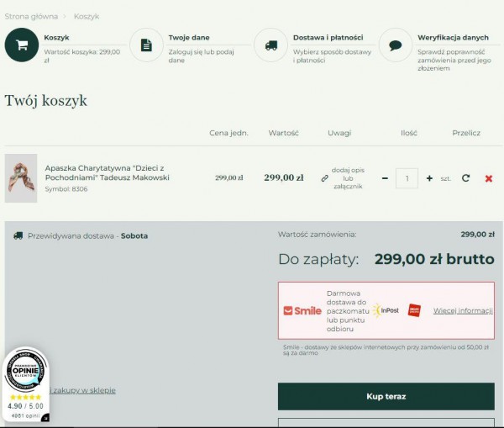The height and width of the screenshot is (428, 504).
Task: Click the Wartość column header
Action: pyautogui.click(x=284, y=133)
